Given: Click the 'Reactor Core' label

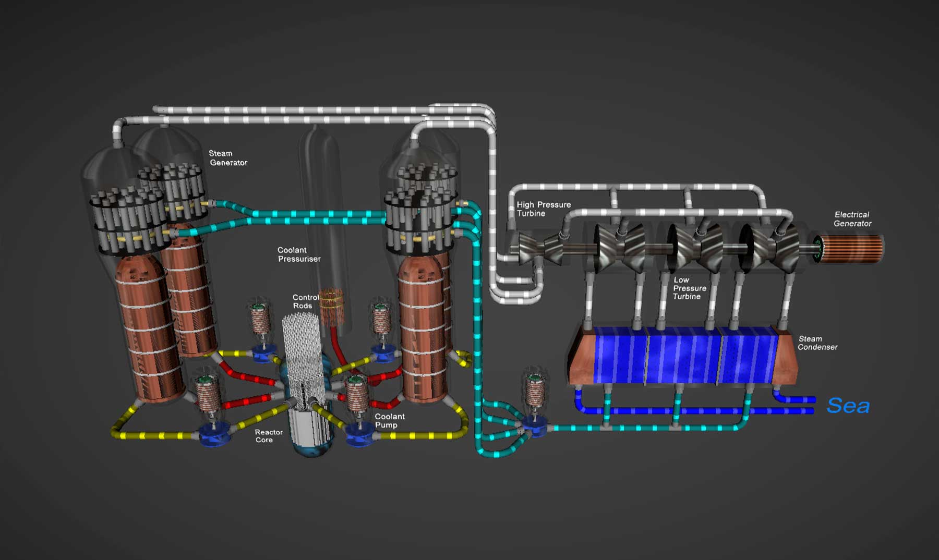Looking at the screenshot, I should tap(269, 436).
